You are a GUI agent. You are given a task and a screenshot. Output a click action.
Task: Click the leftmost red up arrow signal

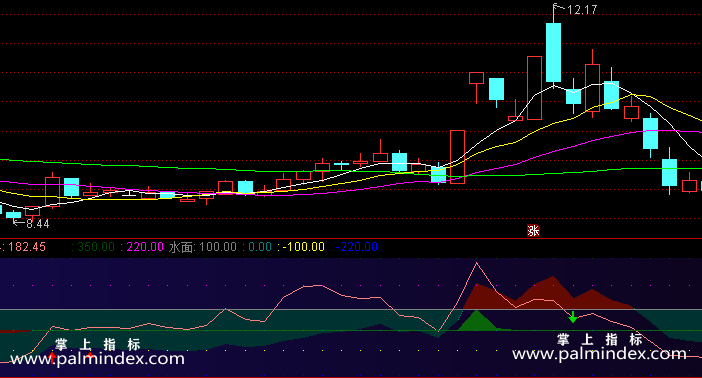(x=52, y=356)
